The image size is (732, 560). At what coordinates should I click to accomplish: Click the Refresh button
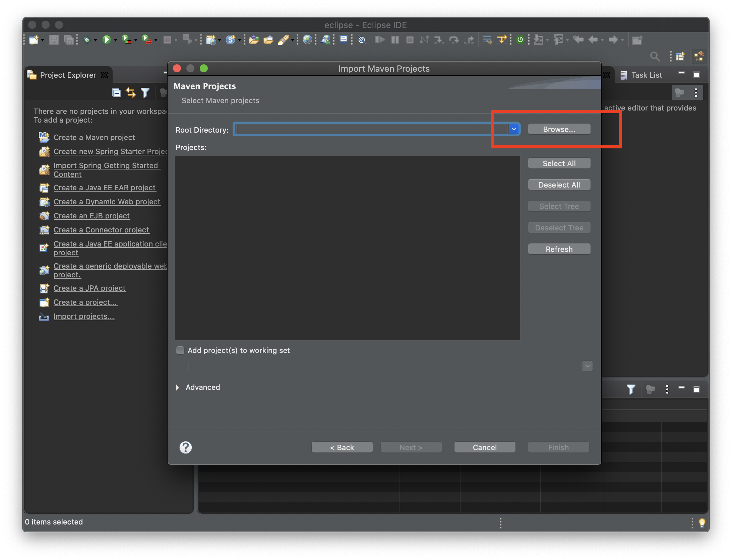tap(559, 249)
